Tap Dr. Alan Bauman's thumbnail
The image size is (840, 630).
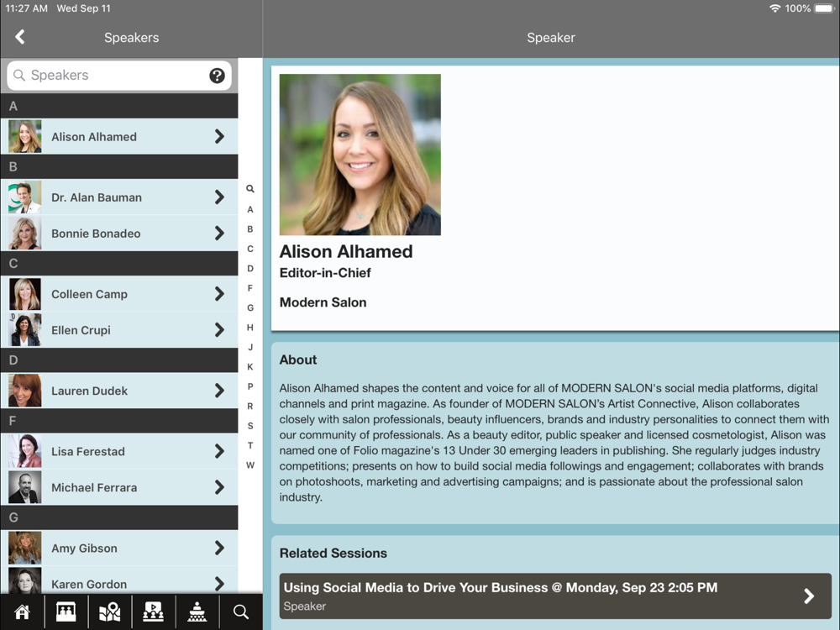click(x=24, y=197)
